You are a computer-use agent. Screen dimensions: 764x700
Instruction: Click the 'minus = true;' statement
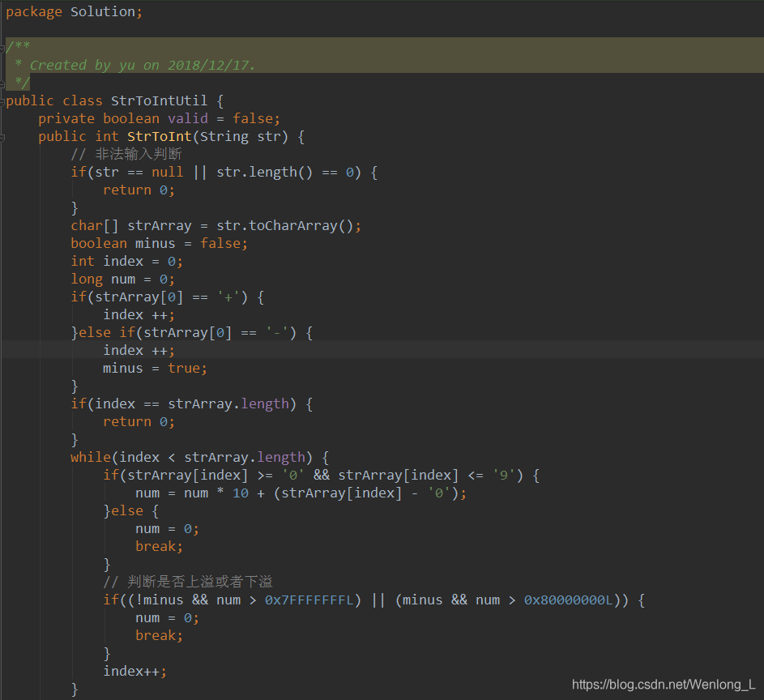tap(155, 369)
